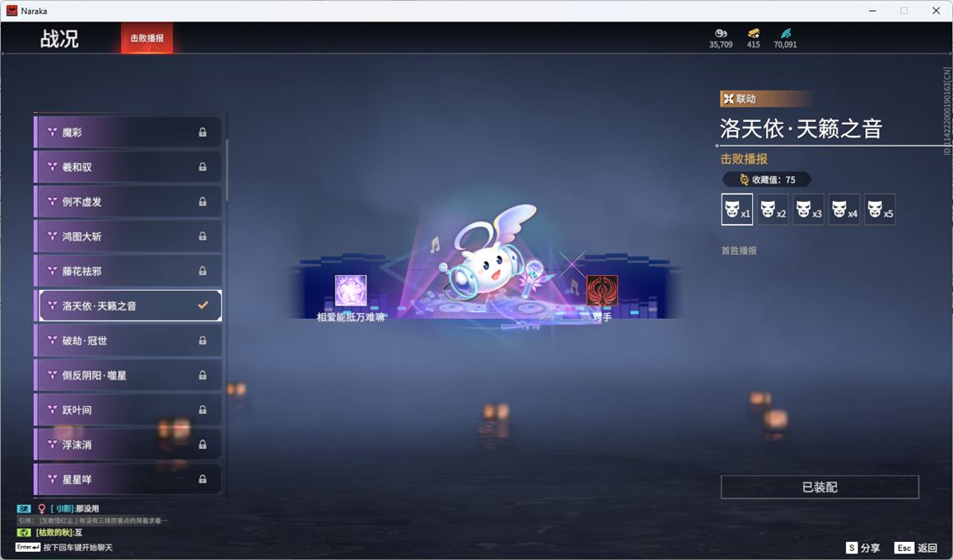The width and height of the screenshot is (953, 560).
Task: Select the 例不虚发 list item
Action: click(128, 202)
